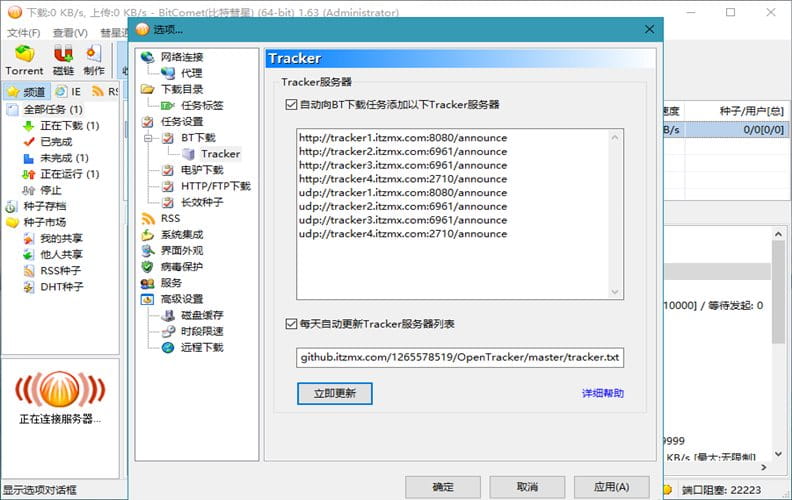The width and height of the screenshot is (792, 500).
Task: Select 下载目录 download directory node
Action: click(x=181, y=89)
